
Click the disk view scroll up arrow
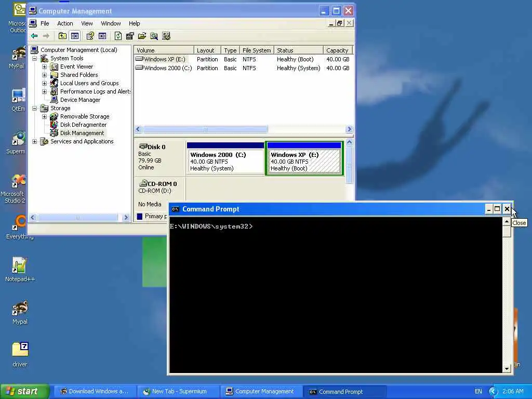tap(350, 142)
